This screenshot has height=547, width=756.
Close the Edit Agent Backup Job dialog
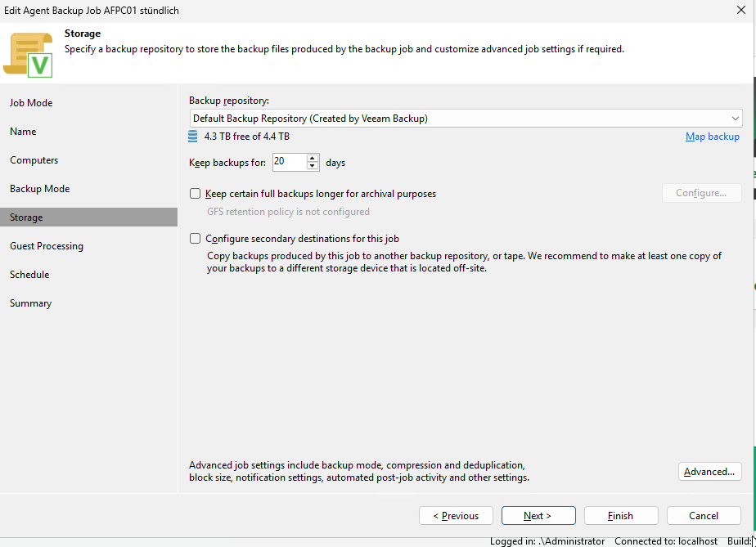740,10
